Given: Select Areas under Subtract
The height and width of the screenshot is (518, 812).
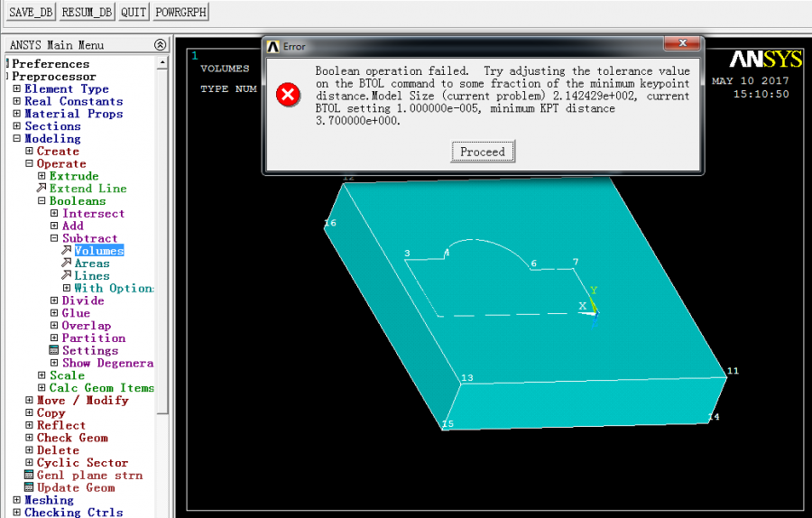Looking at the screenshot, I should [x=92, y=264].
